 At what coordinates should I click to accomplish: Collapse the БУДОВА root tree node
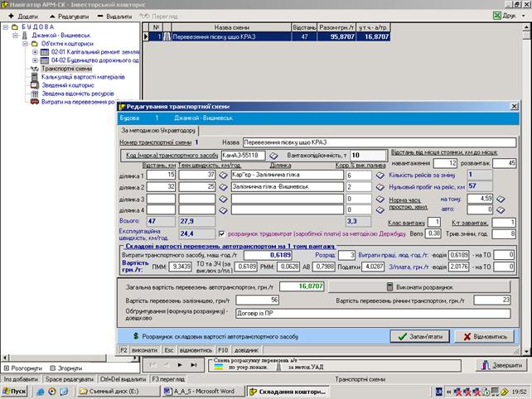point(7,28)
